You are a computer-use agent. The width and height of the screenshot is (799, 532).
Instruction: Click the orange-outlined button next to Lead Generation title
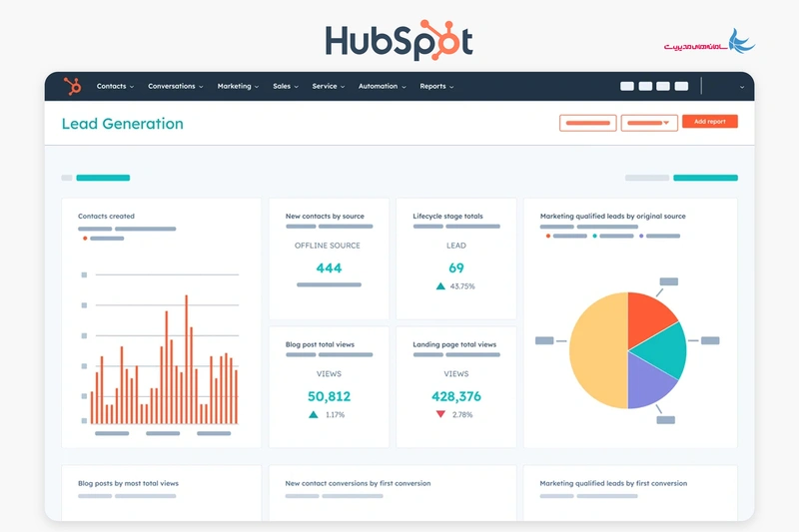[588, 123]
